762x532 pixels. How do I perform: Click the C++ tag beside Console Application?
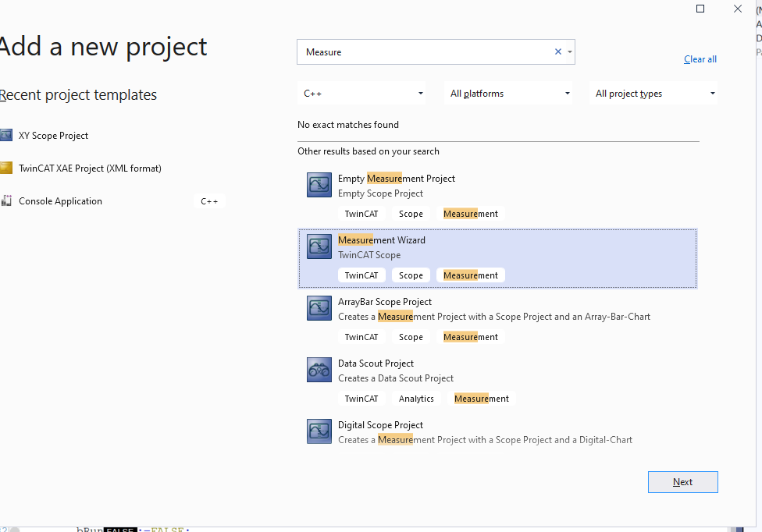click(209, 201)
